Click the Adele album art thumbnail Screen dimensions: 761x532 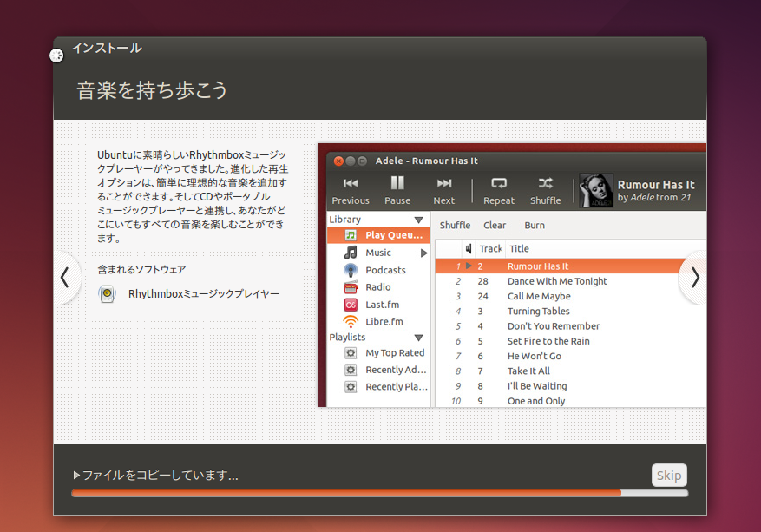[596, 190]
